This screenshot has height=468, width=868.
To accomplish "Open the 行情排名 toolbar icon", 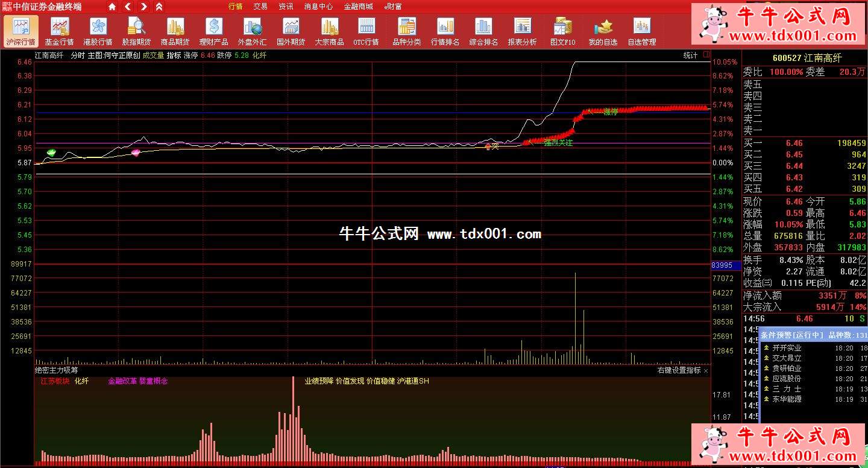I will pos(445,31).
